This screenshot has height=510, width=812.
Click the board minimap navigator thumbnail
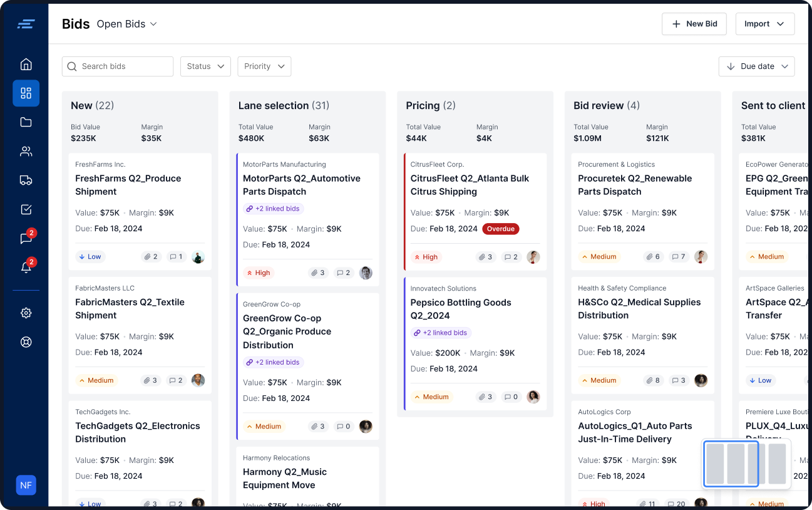click(x=746, y=464)
